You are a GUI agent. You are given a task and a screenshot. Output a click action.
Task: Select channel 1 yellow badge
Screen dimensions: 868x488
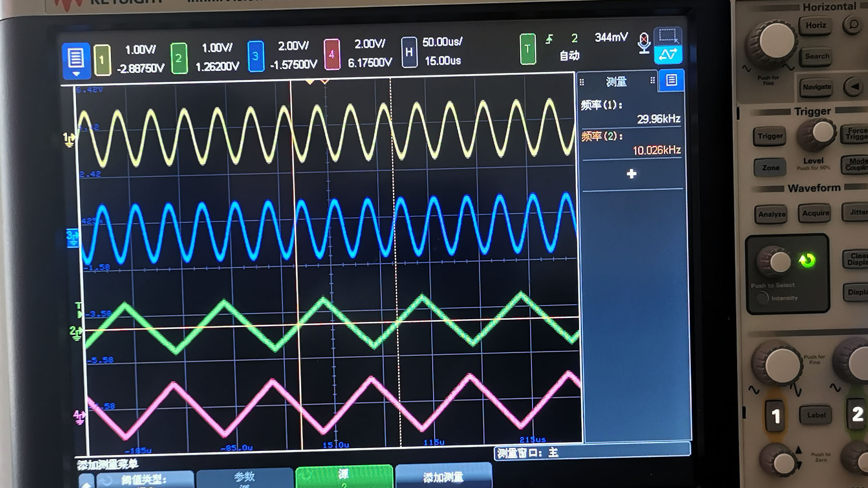click(x=102, y=59)
